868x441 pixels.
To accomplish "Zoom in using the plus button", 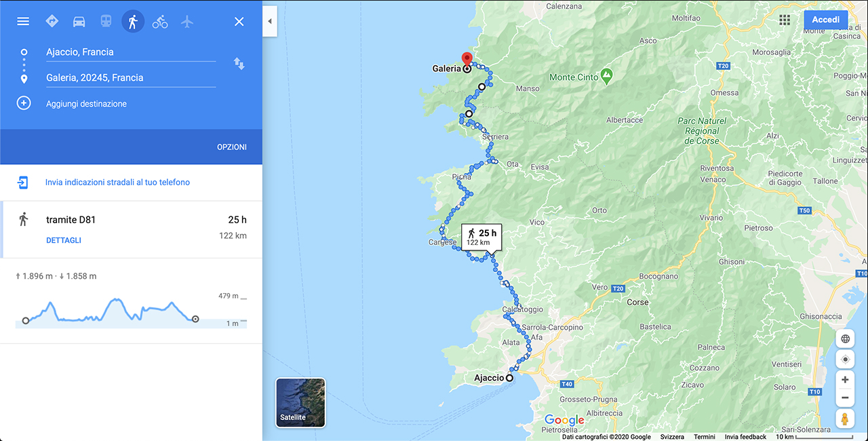I will click(x=845, y=379).
